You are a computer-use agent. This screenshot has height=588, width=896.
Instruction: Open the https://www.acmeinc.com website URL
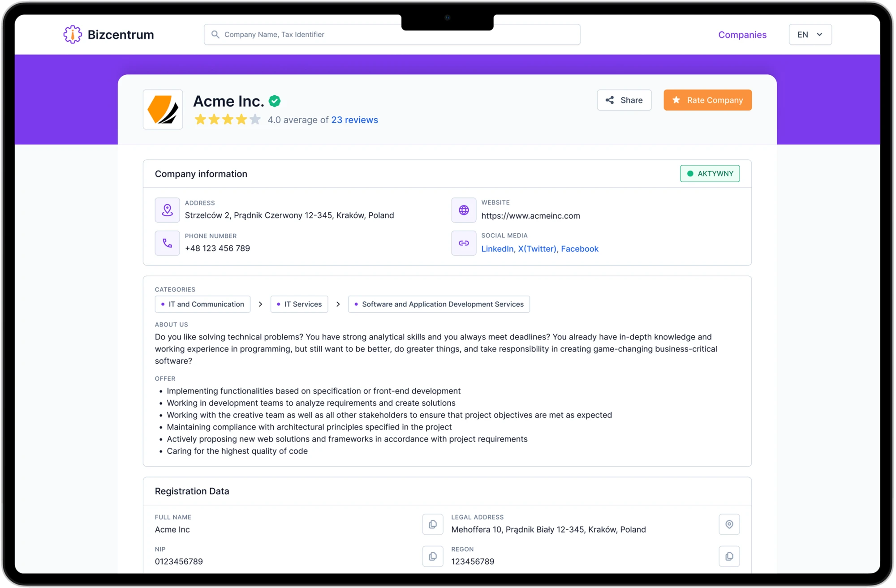click(530, 216)
